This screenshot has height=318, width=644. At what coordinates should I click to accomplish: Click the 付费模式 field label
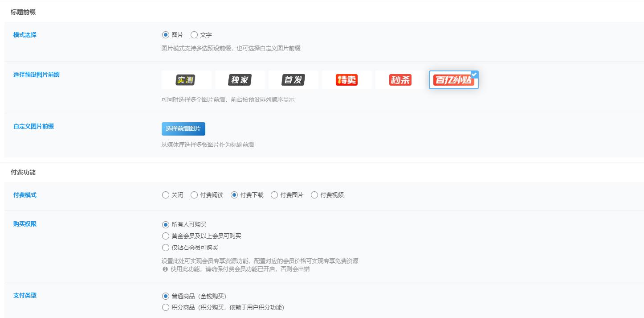coord(25,195)
